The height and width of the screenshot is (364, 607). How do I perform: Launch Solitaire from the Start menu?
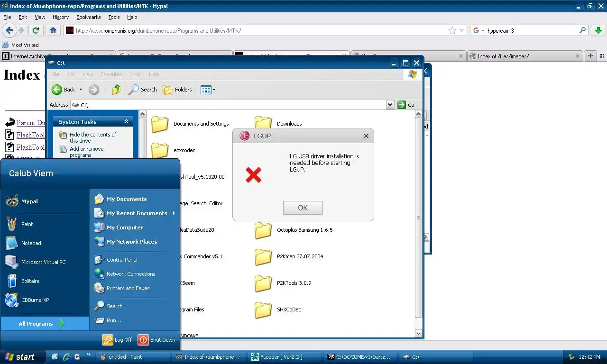(x=45, y=281)
